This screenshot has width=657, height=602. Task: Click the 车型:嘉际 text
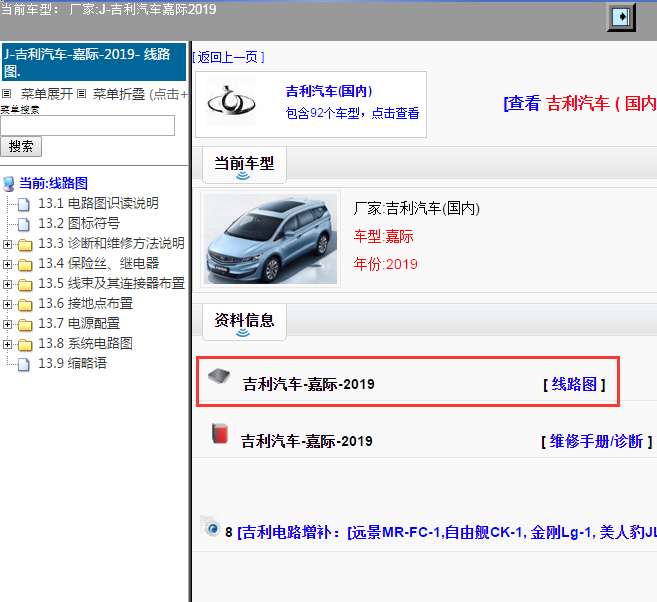point(383,237)
